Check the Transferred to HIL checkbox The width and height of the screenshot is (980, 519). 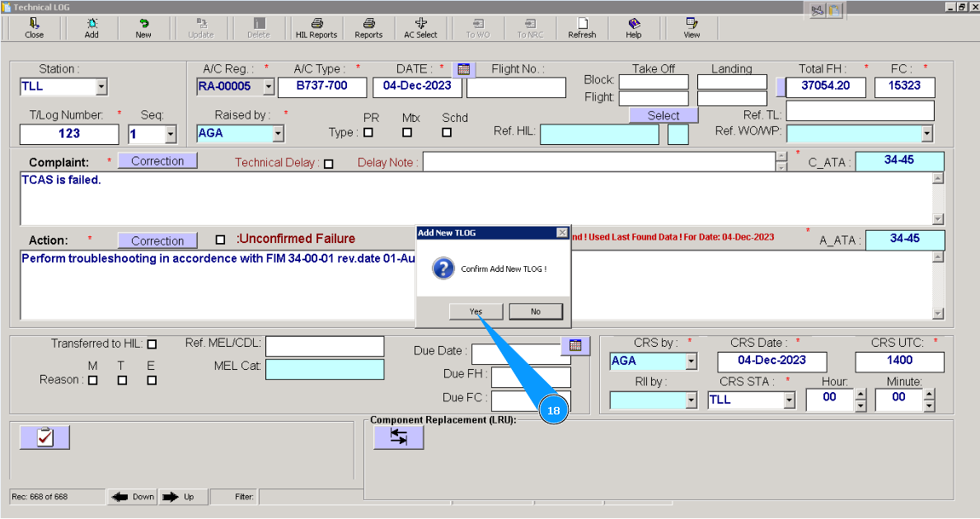click(152, 344)
